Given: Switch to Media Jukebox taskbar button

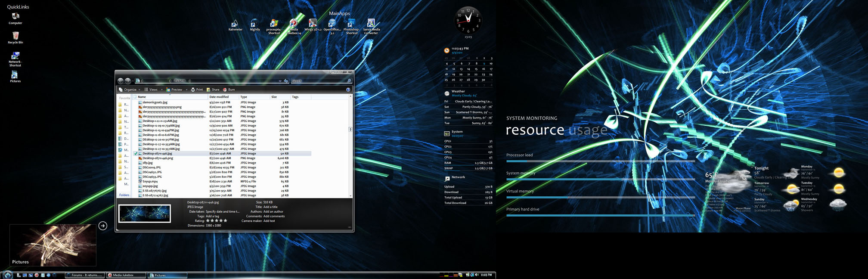Looking at the screenshot, I should (x=126, y=275).
